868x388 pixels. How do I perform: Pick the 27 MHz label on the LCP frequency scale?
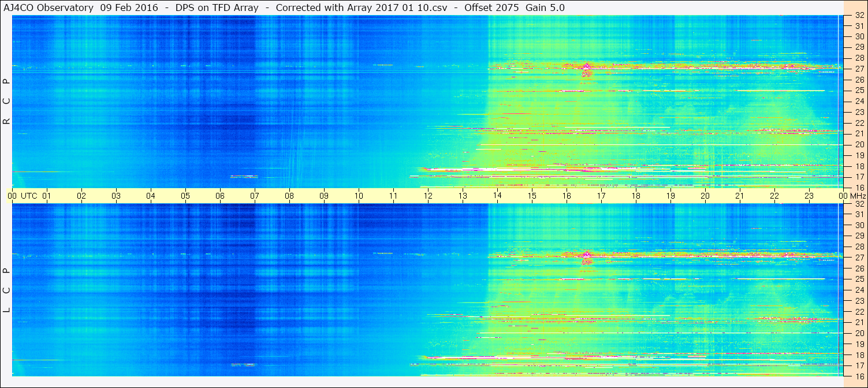pyautogui.click(x=859, y=258)
